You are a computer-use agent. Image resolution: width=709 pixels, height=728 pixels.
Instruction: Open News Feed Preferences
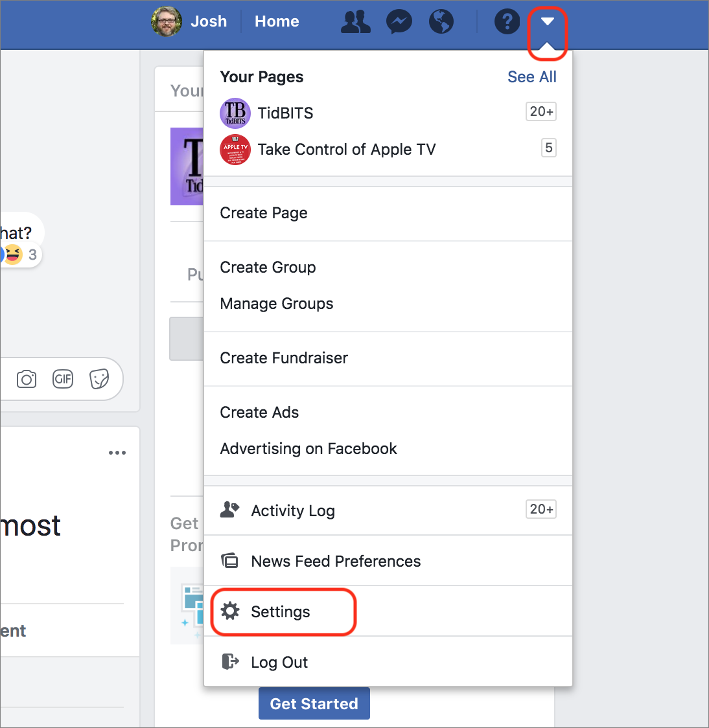pyautogui.click(x=388, y=561)
